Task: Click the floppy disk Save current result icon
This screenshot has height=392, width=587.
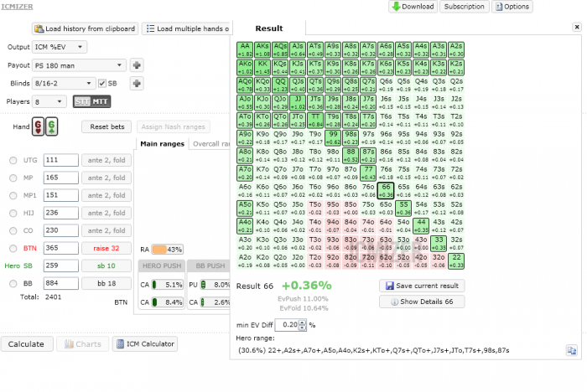Action: click(x=390, y=286)
